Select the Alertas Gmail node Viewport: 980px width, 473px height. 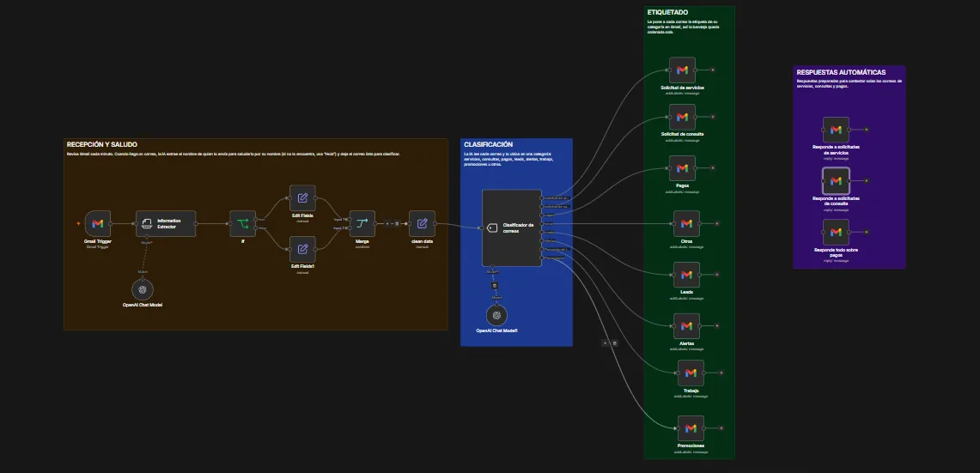tap(686, 326)
